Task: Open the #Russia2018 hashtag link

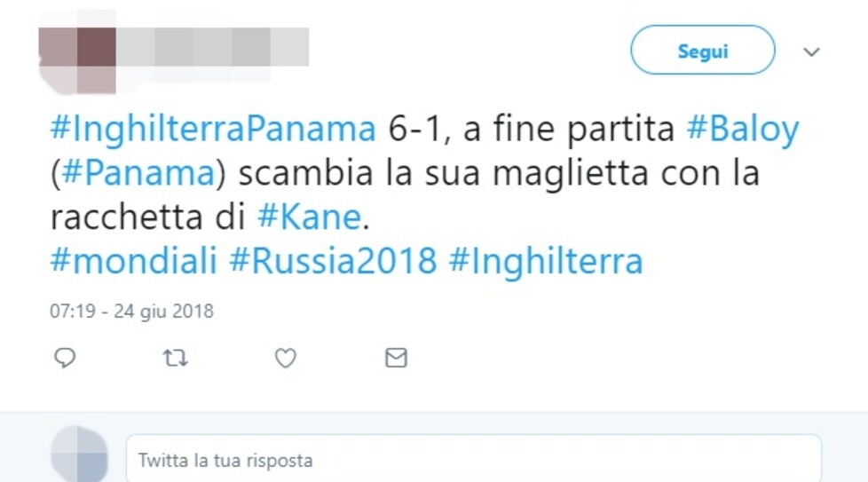Action: coord(333,261)
